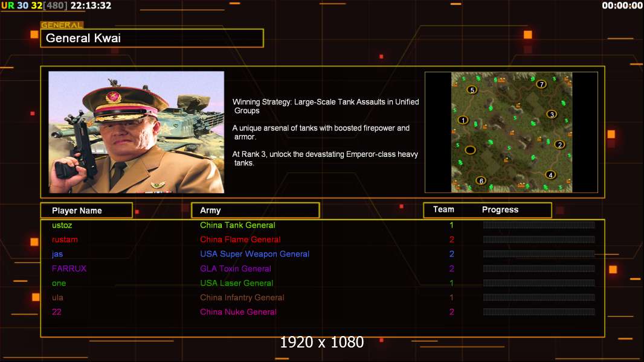Click the GENERAL label above the name box
Viewport: 644px width, 362px height.
[62, 25]
